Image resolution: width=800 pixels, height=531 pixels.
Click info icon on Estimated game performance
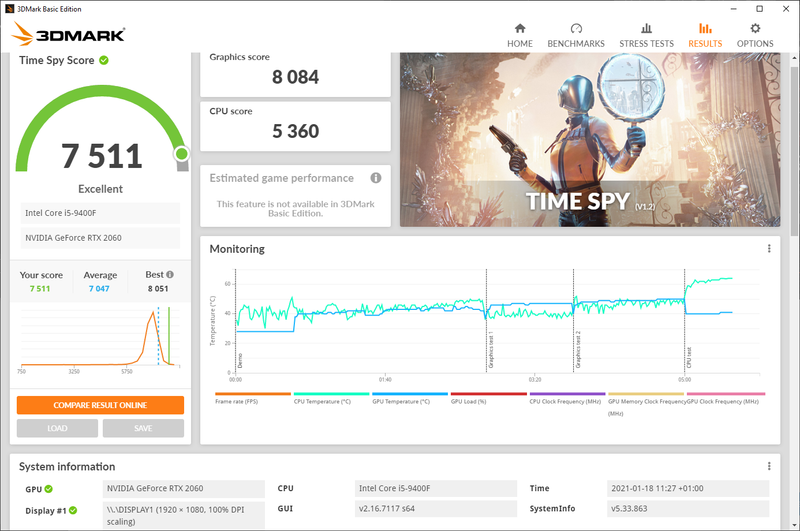tap(376, 178)
